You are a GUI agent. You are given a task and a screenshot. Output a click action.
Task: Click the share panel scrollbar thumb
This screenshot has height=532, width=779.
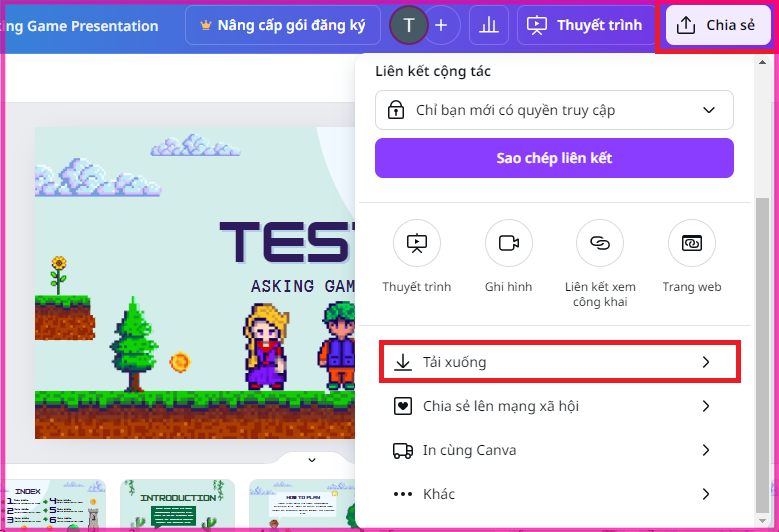[762, 355]
